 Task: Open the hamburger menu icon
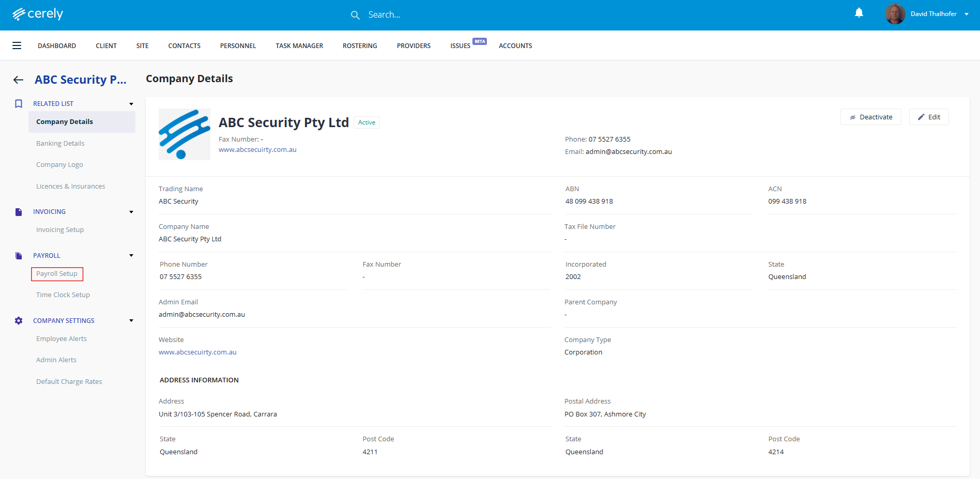point(17,45)
